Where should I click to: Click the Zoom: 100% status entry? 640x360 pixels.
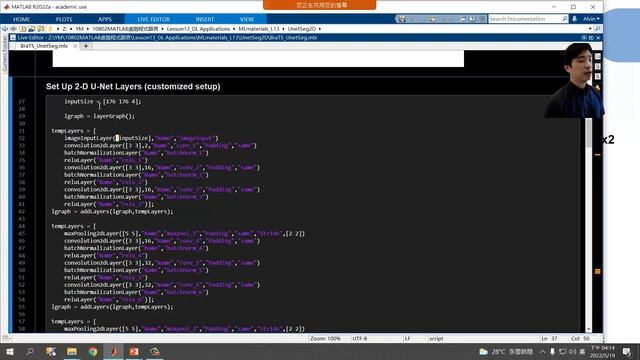point(325,339)
